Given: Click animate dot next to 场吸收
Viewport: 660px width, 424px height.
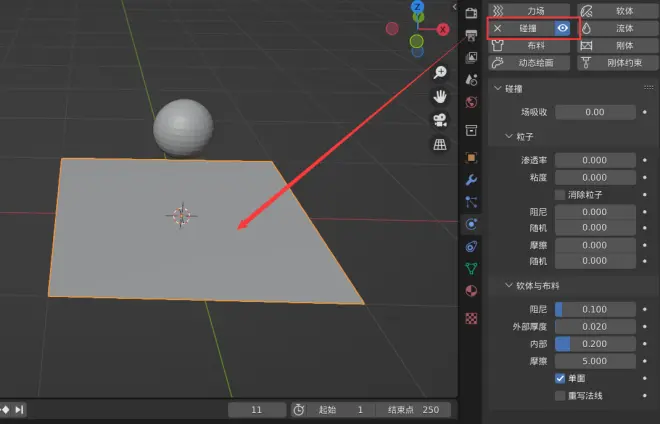Looking at the screenshot, I should 645,112.
